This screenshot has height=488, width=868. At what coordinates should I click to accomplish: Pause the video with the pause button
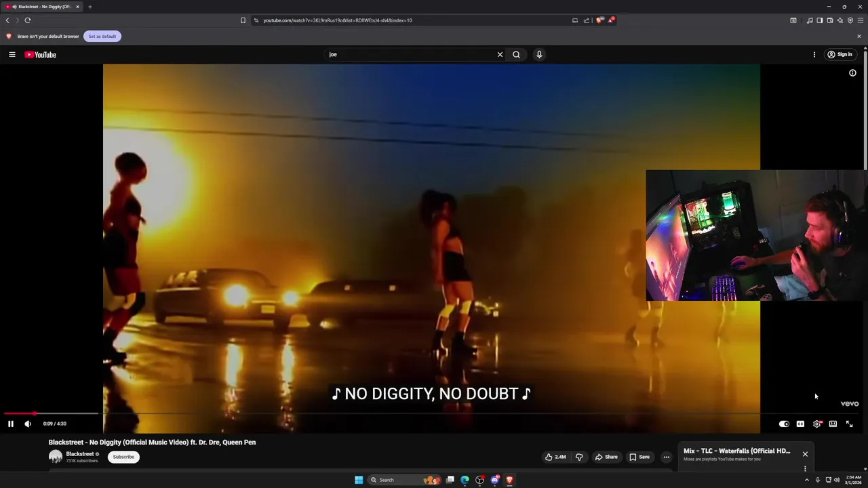pos(11,424)
